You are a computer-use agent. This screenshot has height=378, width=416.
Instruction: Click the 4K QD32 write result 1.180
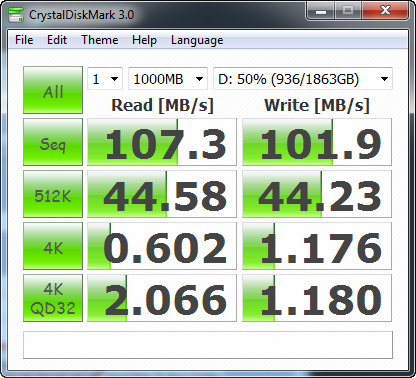click(x=317, y=298)
